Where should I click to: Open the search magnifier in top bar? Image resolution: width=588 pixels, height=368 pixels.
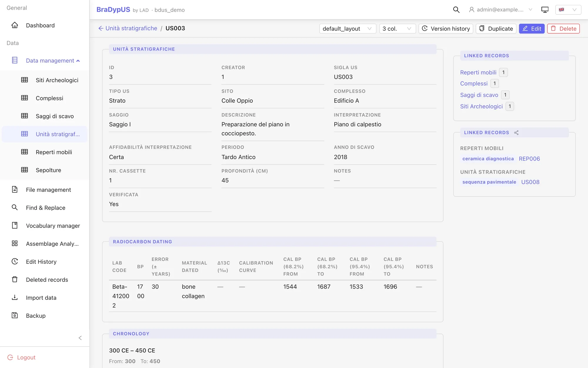point(456,10)
